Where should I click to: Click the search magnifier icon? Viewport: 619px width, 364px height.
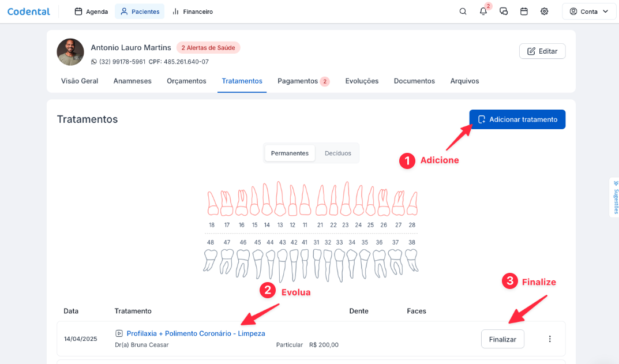(463, 12)
